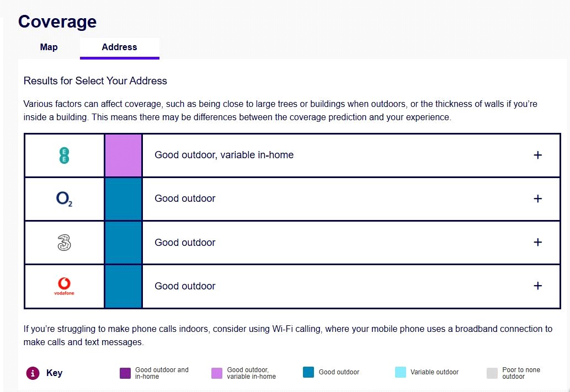
Task: Click the Variable outdoor cyan swatch
Action: (401, 372)
